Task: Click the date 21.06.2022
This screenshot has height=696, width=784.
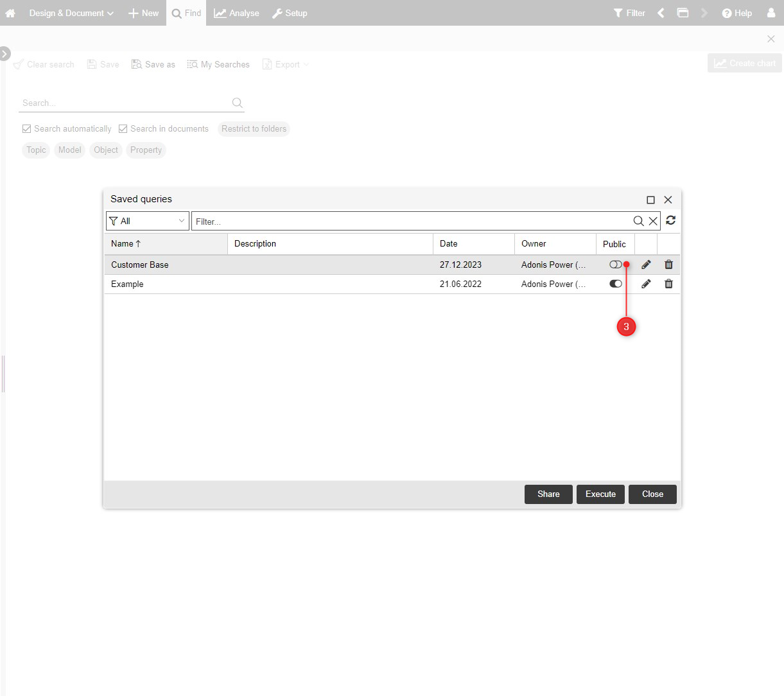Action: click(460, 284)
